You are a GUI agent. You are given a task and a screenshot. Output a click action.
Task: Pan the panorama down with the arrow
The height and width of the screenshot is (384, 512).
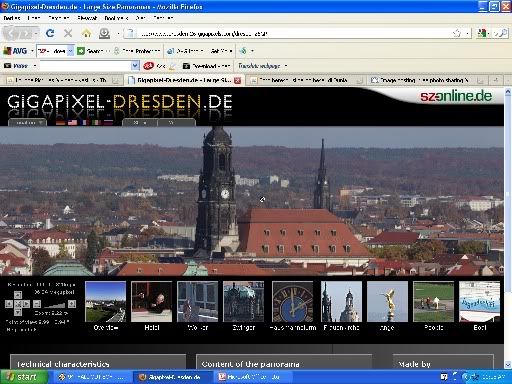pos(18,312)
